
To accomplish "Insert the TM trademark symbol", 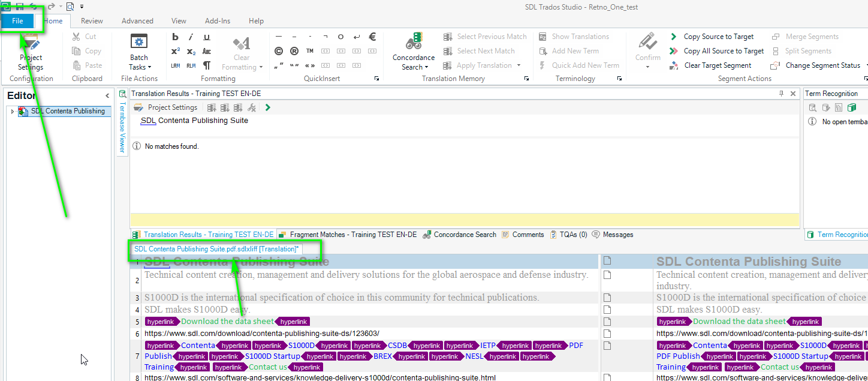I will coord(310,51).
